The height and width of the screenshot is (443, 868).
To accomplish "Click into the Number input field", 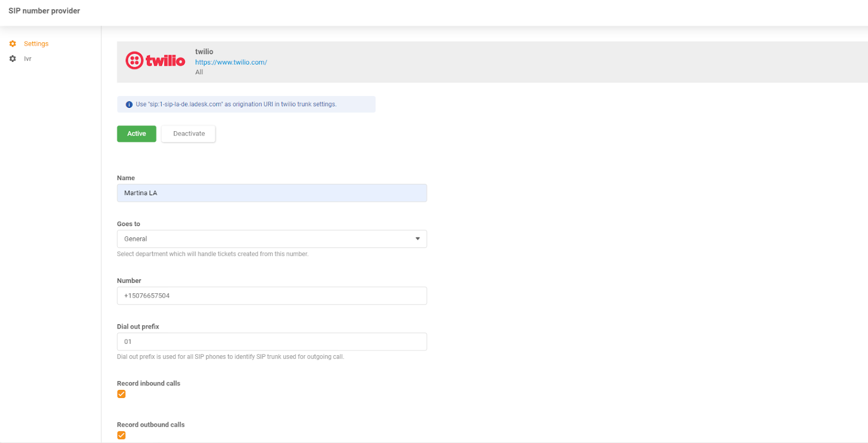I will tap(271, 296).
